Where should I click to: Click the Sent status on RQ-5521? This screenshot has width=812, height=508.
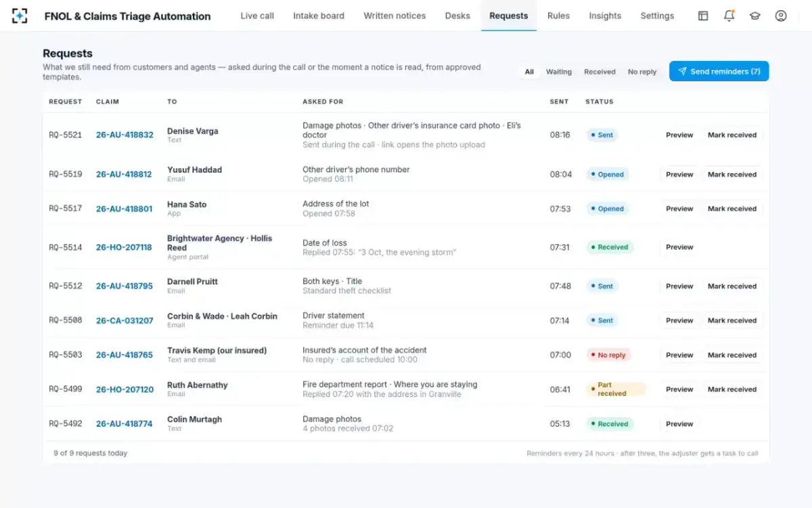(602, 135)
